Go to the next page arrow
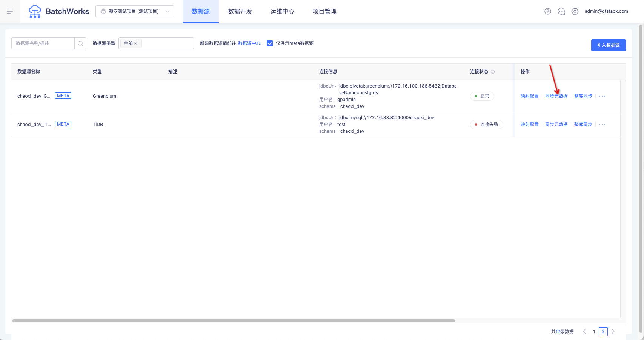The height and width of the screenshot is (340, 644). pyautogui.click(x=613, y=331)
